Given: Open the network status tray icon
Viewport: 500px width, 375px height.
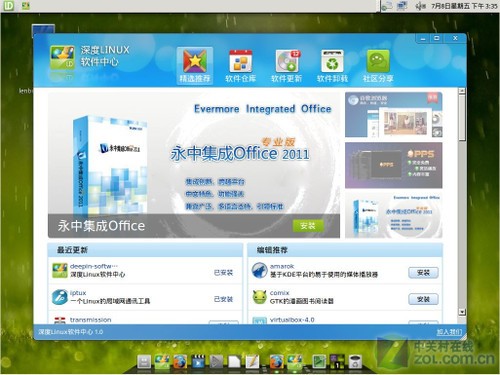Looking at the screenshot, I should click(388, 6).
